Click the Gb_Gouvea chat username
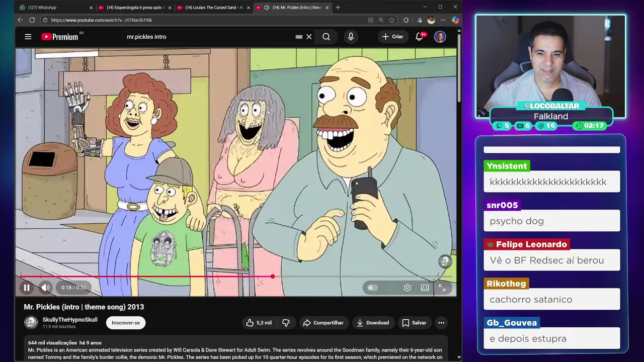Screen dimensions: 644x362 click(x=512, y=323)
